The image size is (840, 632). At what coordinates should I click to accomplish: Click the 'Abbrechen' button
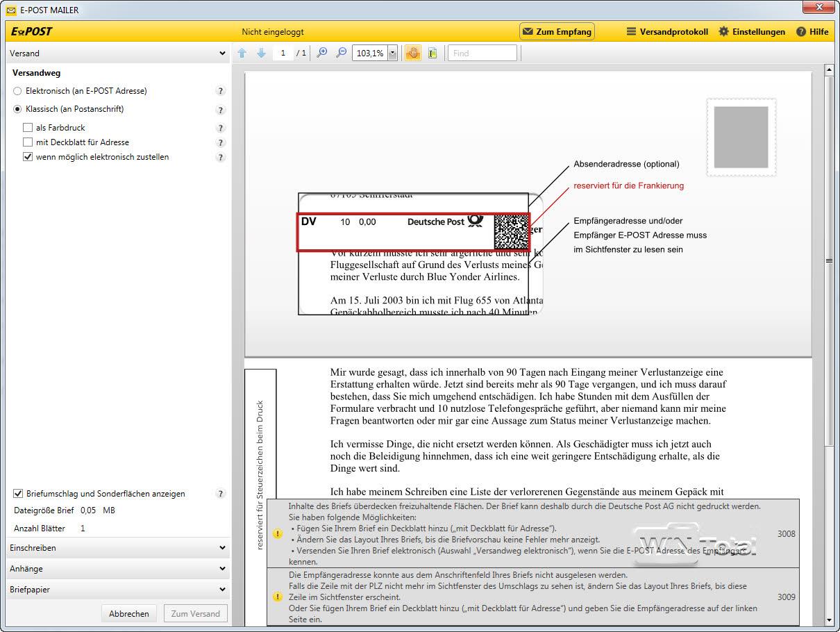129,613
